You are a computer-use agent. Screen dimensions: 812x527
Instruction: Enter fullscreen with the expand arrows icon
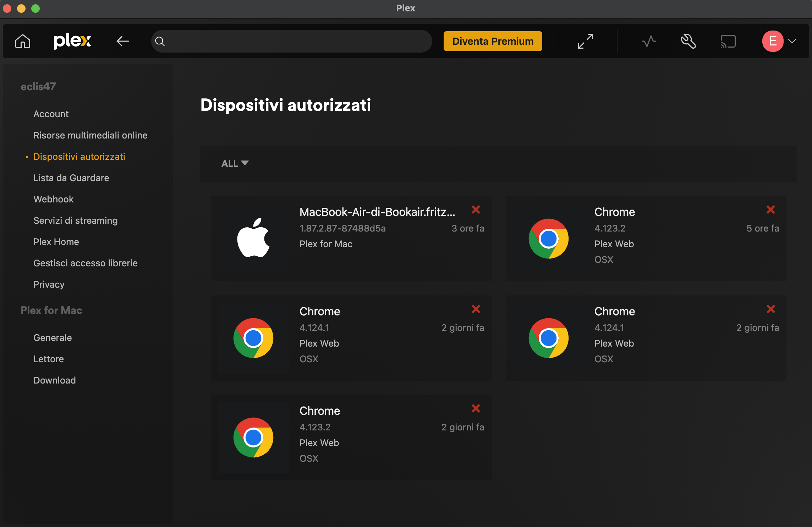585,41
